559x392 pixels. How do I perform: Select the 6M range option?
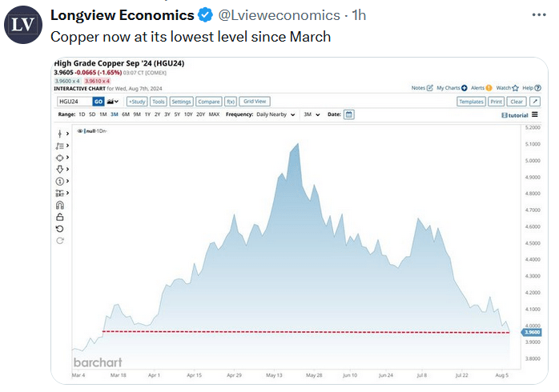click(126, 114)
